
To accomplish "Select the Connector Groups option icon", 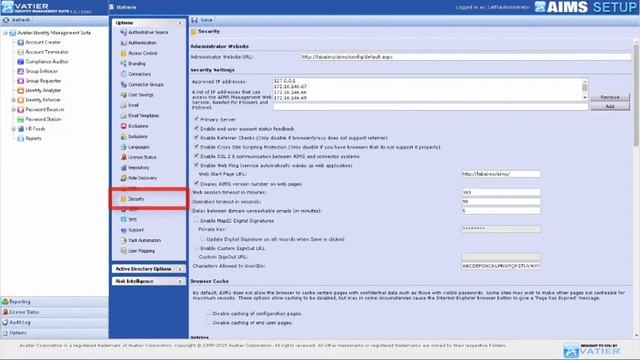I will pos(123,84).
